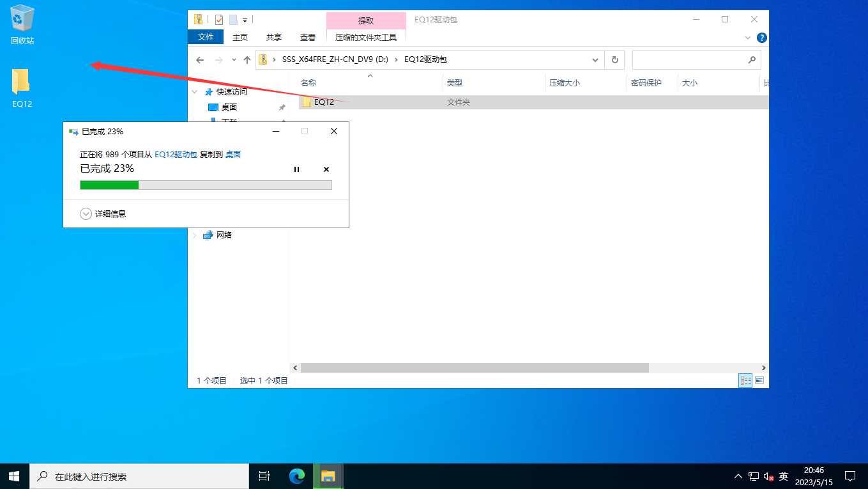The image size is (868, 489).
Task: Cancel the copy with the X button
Action: click(x=326, y=169)
